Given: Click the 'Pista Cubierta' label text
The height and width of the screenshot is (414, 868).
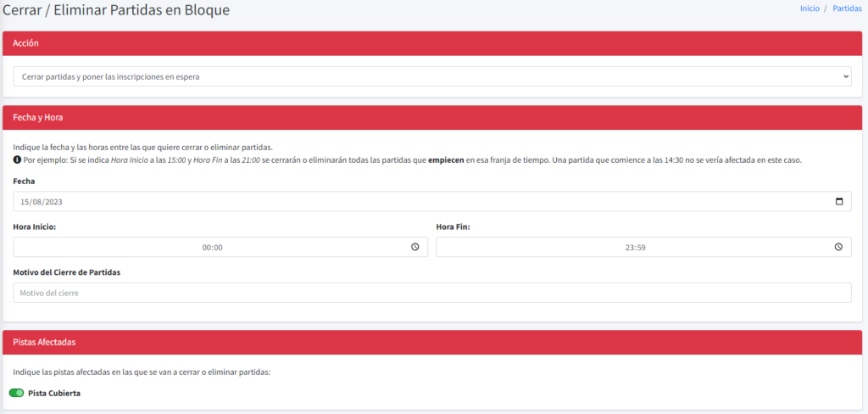Looking at the screenshot, I should [54, 393].
